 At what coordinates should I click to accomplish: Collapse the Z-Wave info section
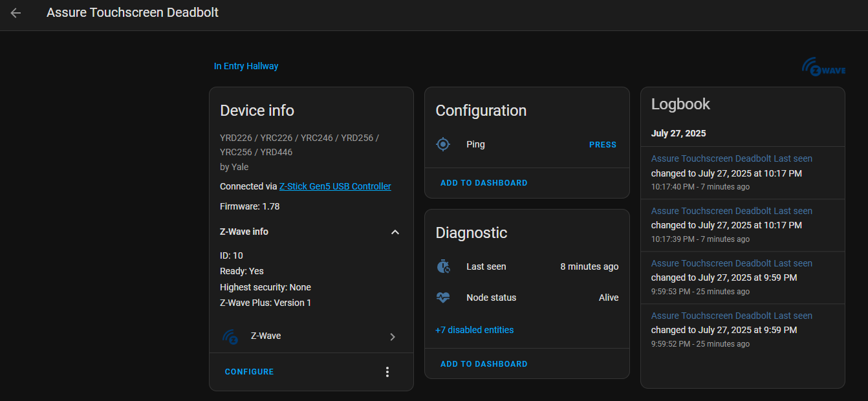(395, 232)
